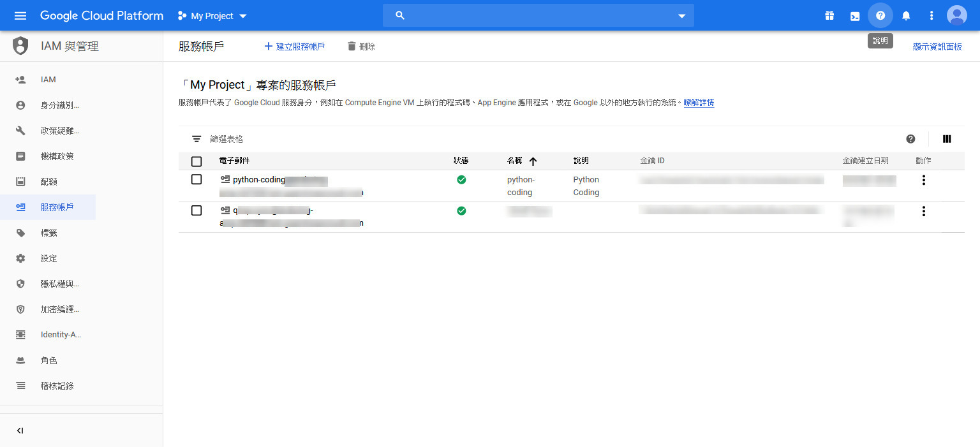
Task: Open 設定 settings in the sidebar
Action: (48, 258)
